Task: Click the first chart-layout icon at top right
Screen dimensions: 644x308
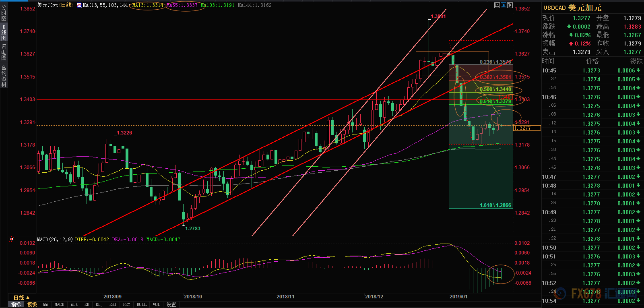Action: (497, 5)
